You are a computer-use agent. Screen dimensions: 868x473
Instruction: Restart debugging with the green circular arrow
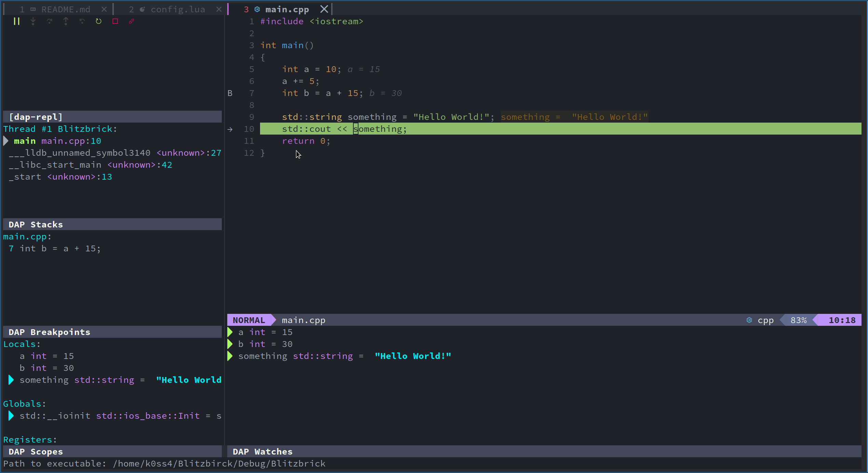point(99,21)
